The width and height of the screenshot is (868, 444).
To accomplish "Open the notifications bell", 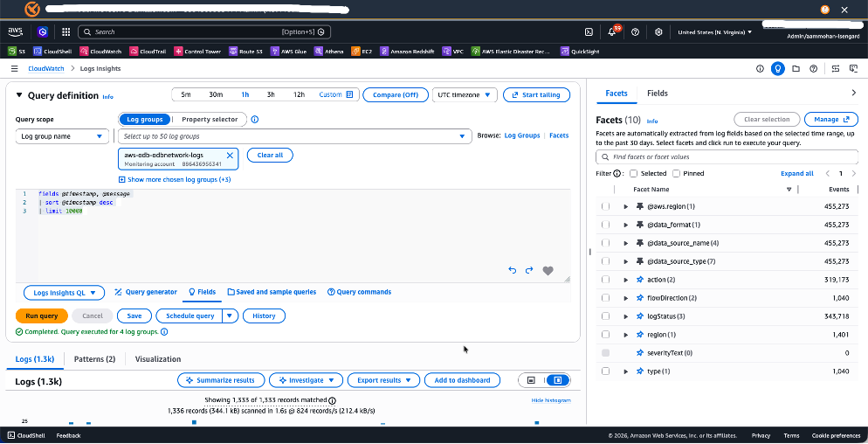I will point(612,32).
